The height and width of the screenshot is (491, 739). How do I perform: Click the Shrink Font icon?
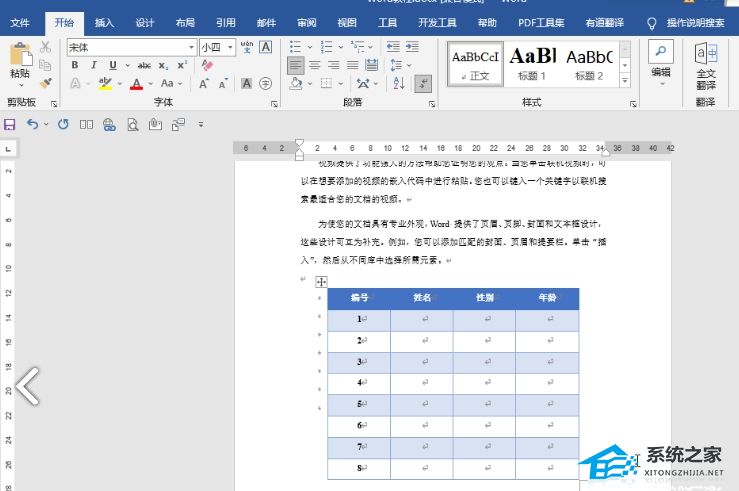click(223, 84)
